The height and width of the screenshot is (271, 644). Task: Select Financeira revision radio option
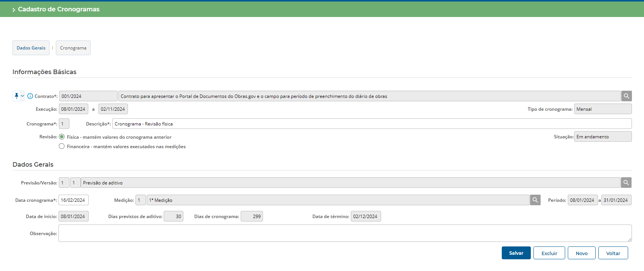[x=62, y=146]
